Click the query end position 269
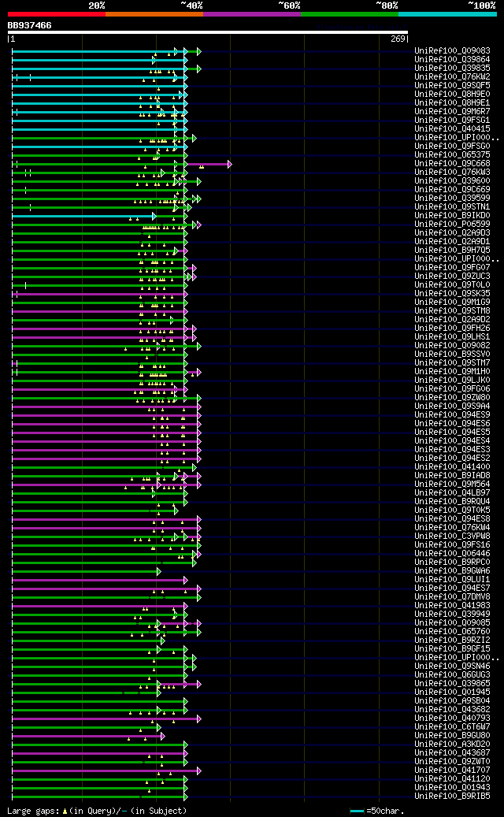The image size is (504, 817). tap(398, 39)
